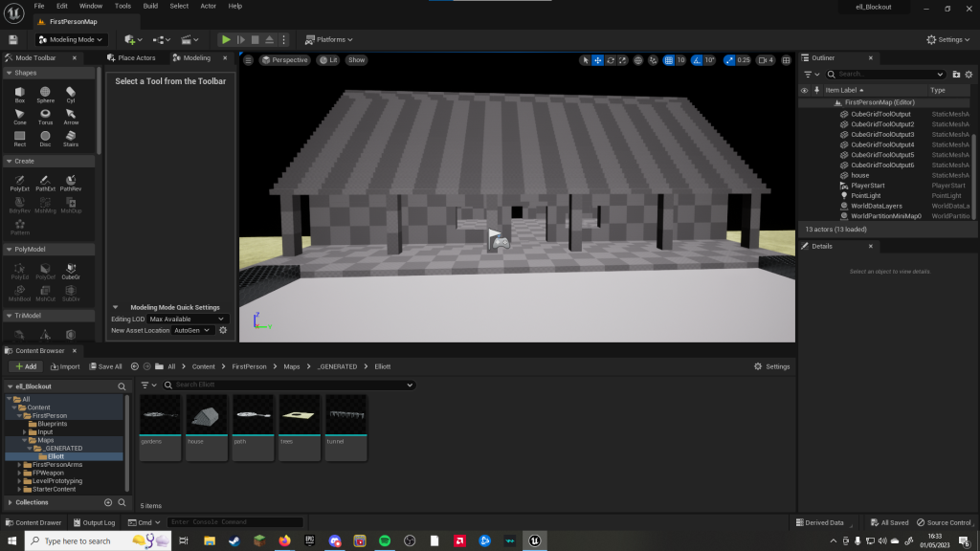
Task: Select the house asset thumbnail
Action: (207, 422)
